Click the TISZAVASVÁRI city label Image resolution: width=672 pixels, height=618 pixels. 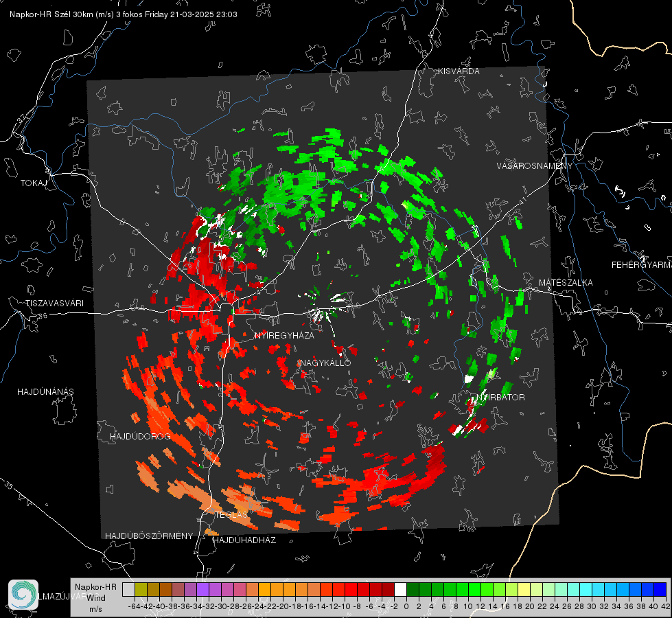[x=54, y=304]
